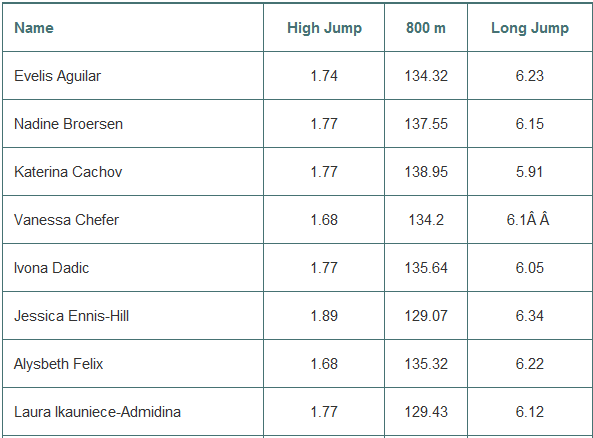Select the 134.32 time for Evelis Aguilar

tap(426, 76)
